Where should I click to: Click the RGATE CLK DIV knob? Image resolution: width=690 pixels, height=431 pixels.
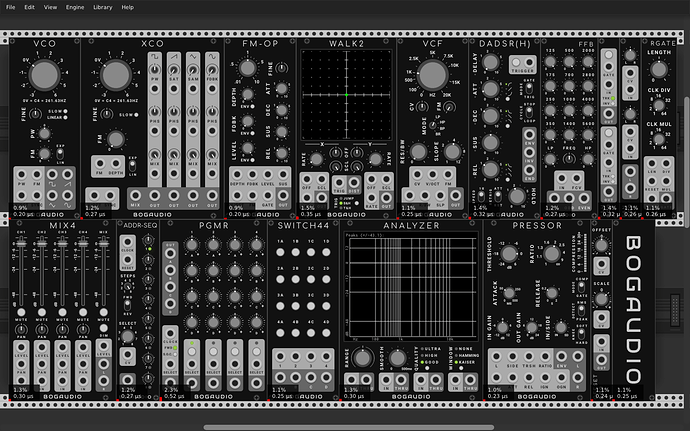pos(659,105)
